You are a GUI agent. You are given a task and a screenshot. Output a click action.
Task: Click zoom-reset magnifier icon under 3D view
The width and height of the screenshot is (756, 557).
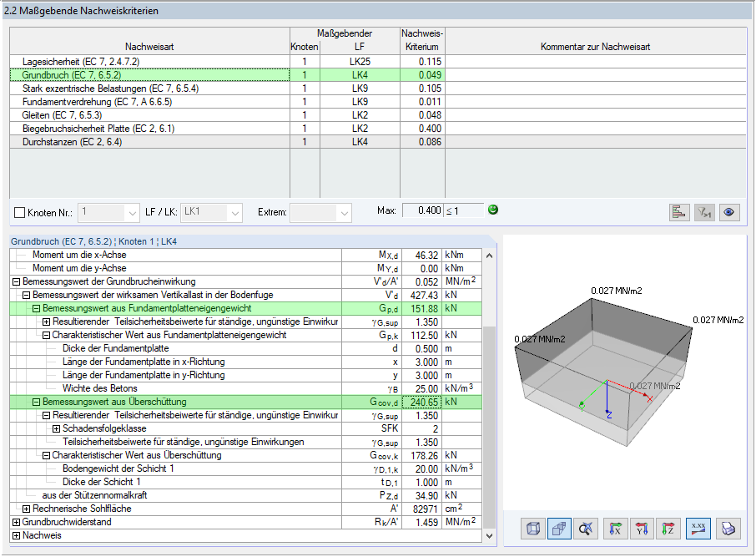[x=585, y=529]
